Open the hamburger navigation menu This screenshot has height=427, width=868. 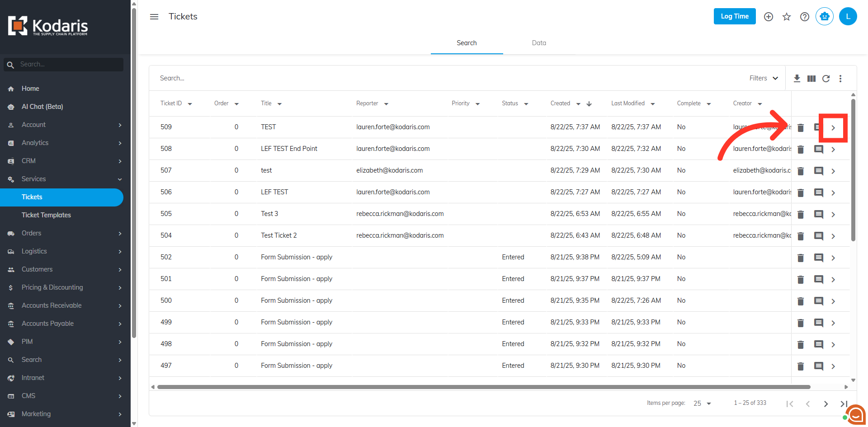click(x=154, y=17)
